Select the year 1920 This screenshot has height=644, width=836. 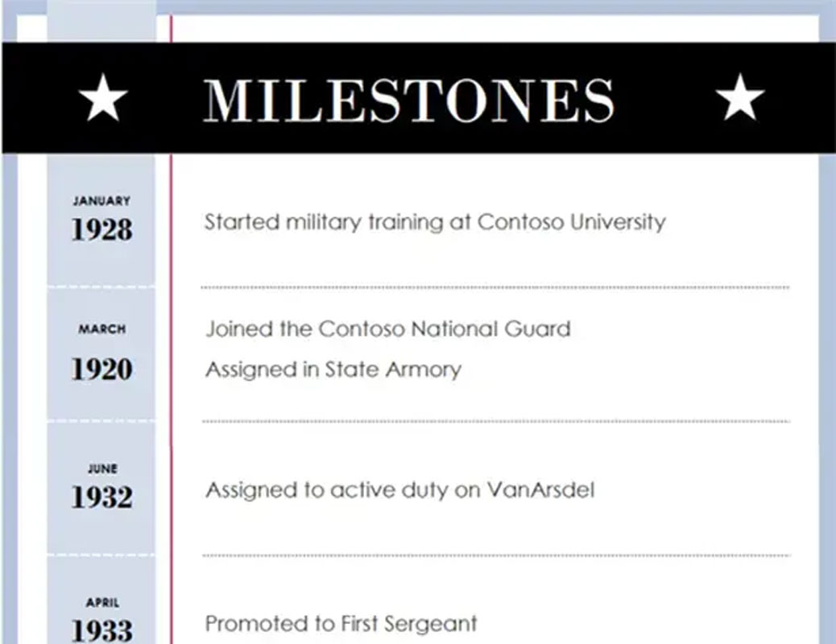[101, 369]
